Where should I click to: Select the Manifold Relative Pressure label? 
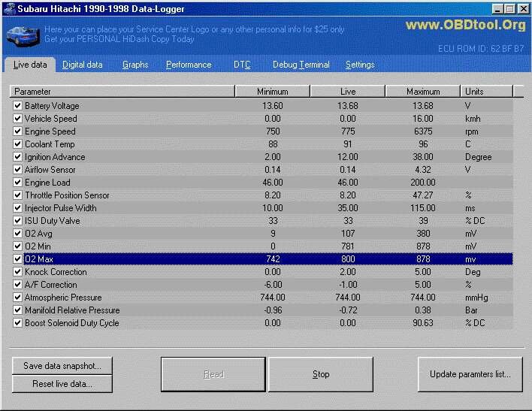coord(72,310)
